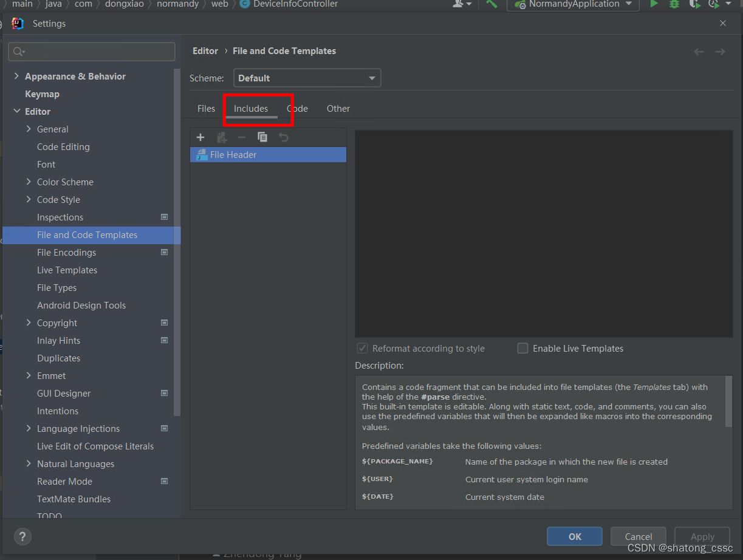743x560 pixels.
Task: Expand the Color Scheme node
Action: pyautogui.click(x=29, y=182)
